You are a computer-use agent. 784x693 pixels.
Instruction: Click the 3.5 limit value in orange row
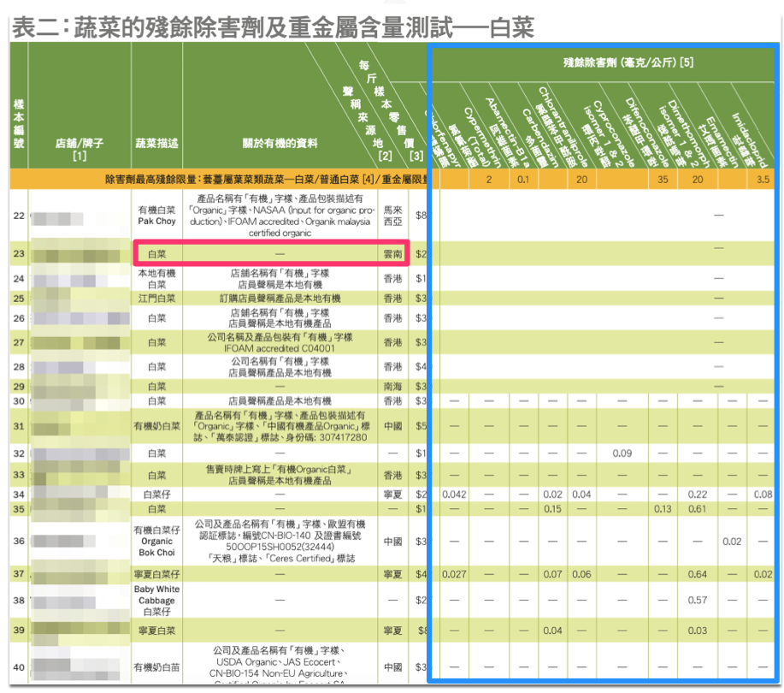click(761, 181)
